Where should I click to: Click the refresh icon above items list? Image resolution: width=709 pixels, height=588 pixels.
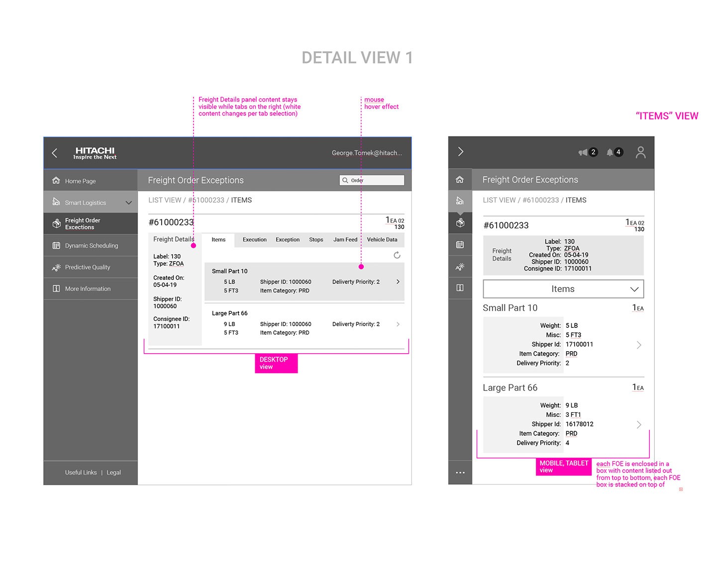[397, 255]
